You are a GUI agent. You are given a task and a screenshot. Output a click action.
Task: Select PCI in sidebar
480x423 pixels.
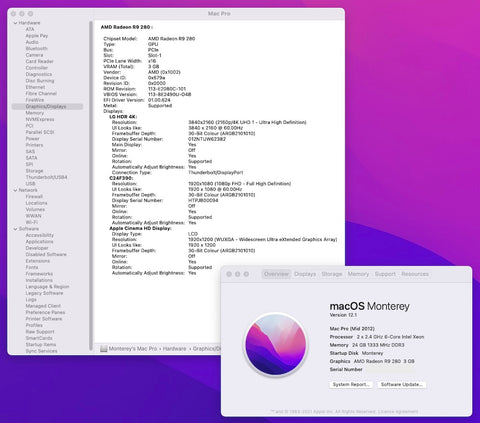(29, 126)
